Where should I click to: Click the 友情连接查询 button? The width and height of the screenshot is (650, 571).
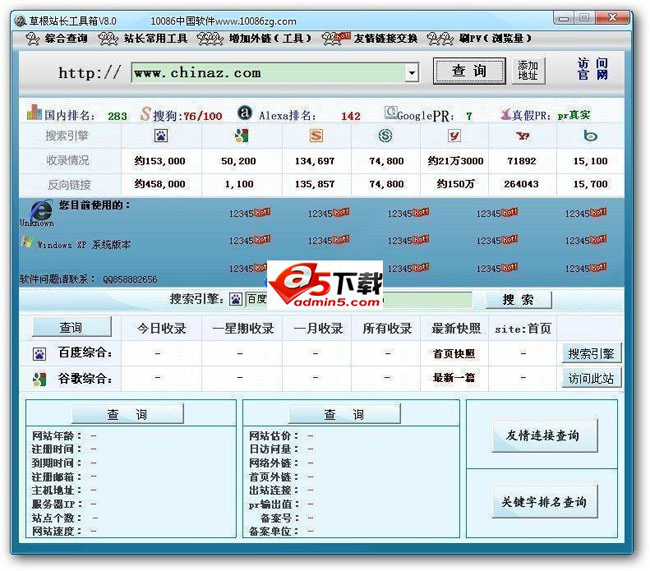[x=544, y=435]
